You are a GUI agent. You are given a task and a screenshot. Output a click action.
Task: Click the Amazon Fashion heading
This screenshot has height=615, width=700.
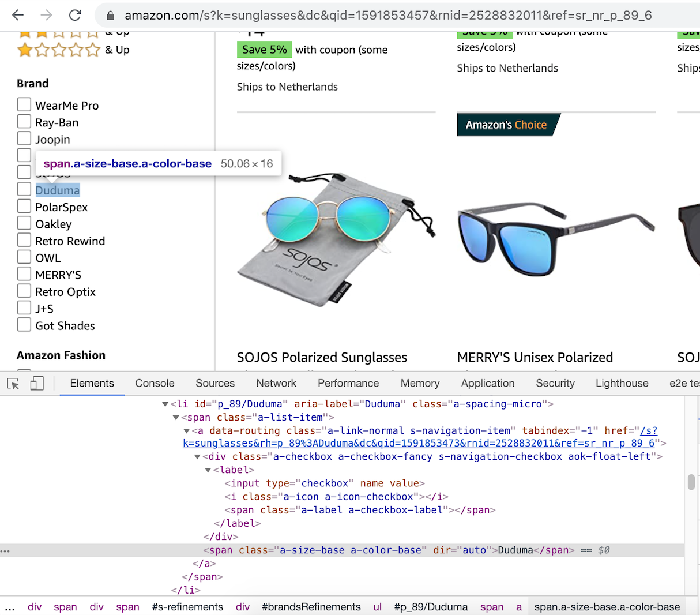[x=61, y=355]
